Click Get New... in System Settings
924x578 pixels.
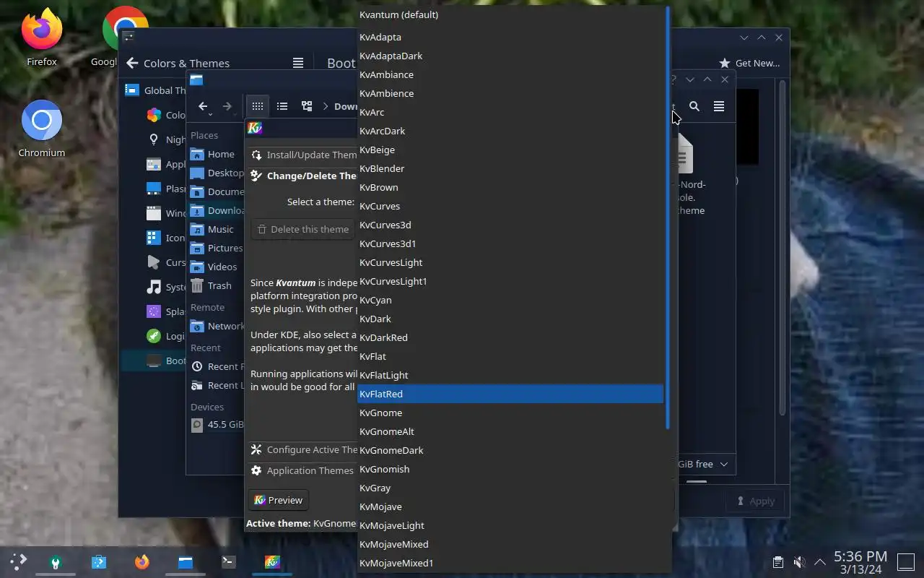[749, 63]
